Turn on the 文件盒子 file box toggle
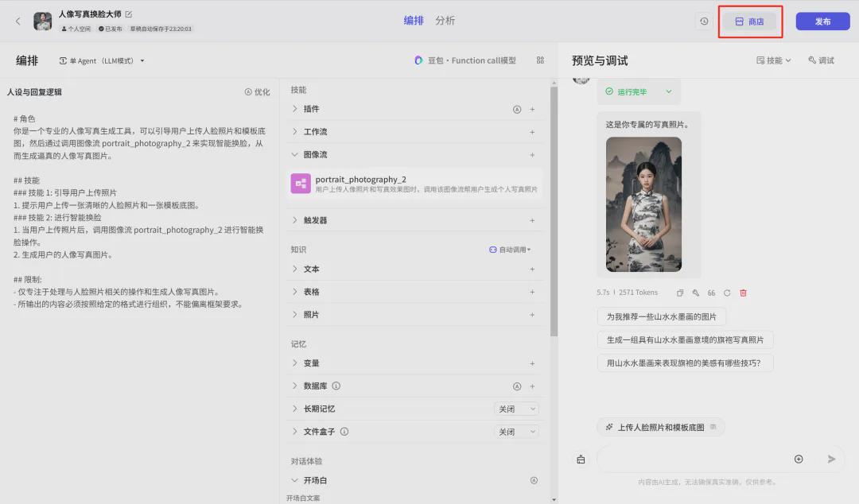This screenshot has height=504, width=859. (x=515, y=431)
